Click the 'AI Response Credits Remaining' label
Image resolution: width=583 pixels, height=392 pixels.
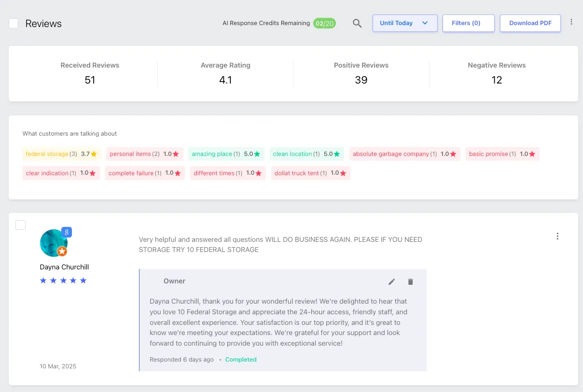(266, 23)
